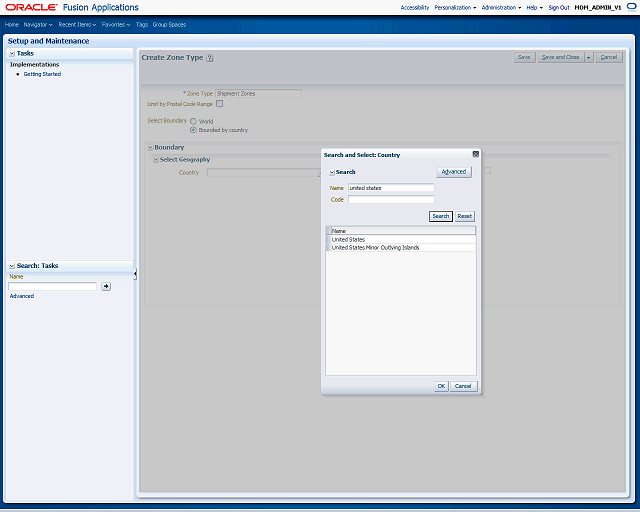
Task: Click the Save button
Action: tap(524, 57)
